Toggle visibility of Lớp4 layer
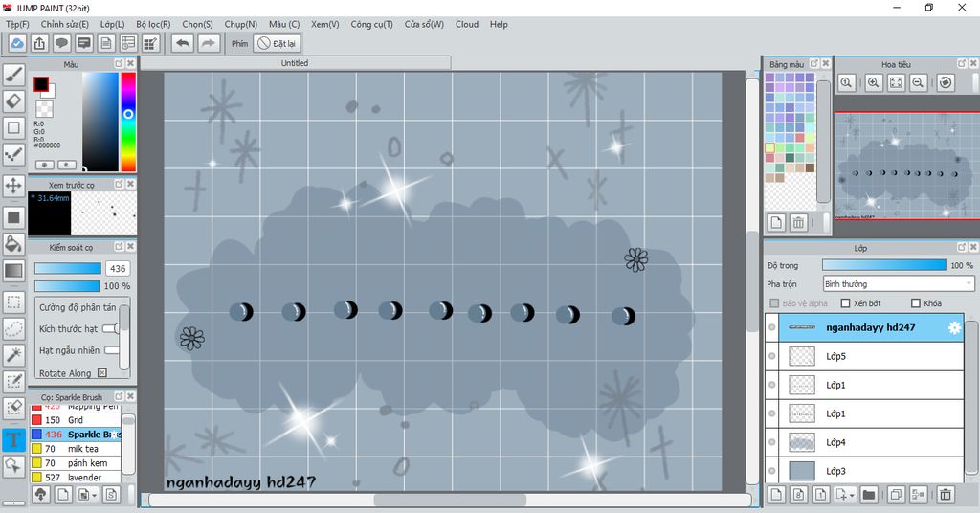The height and width of the screenshot is (513, 980). click(x=772, y=442)
